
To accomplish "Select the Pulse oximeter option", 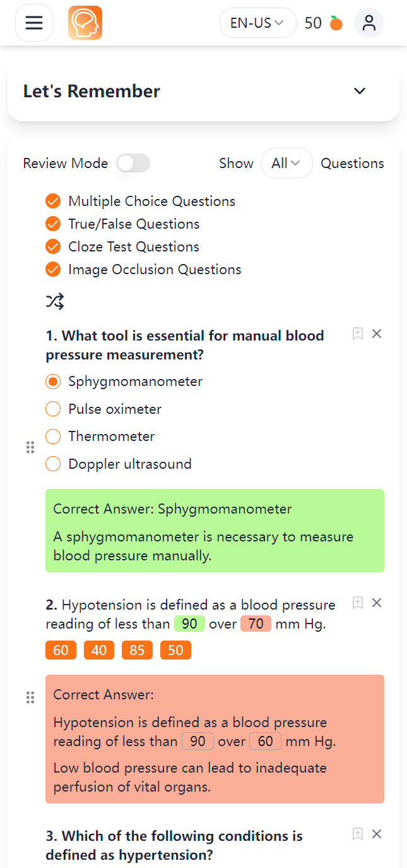I will [53, 409].
